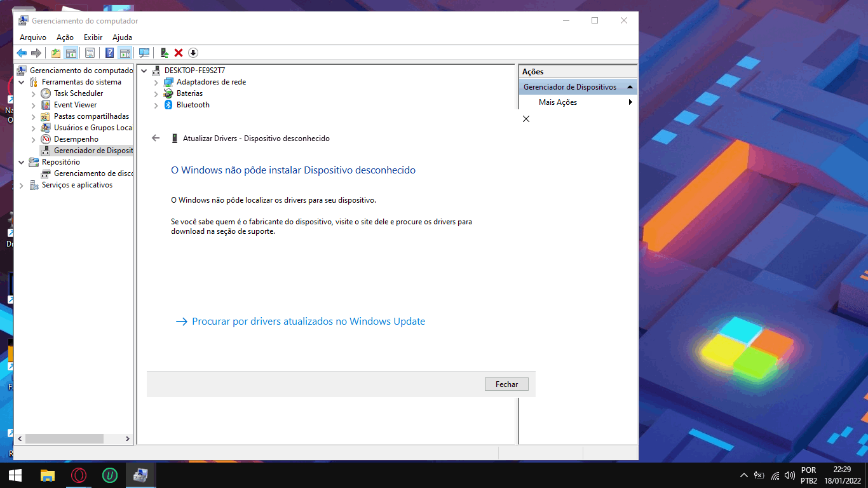Select Task Scheduler in the console tree
Image resolution: width=868 pixels, height=488 pixels.
(x=78, y=93)
